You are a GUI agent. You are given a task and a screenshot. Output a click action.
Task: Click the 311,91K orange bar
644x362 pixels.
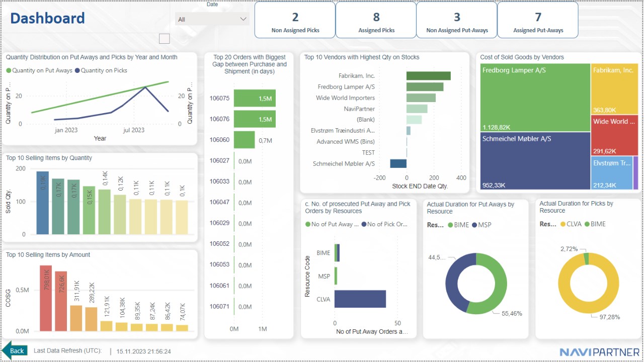point(76,318)
